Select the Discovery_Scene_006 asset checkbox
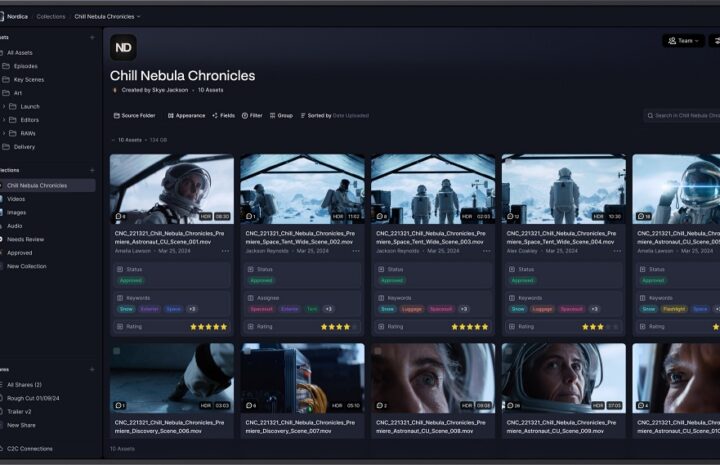Screen dimensions: 720x465 coord(117,351)
